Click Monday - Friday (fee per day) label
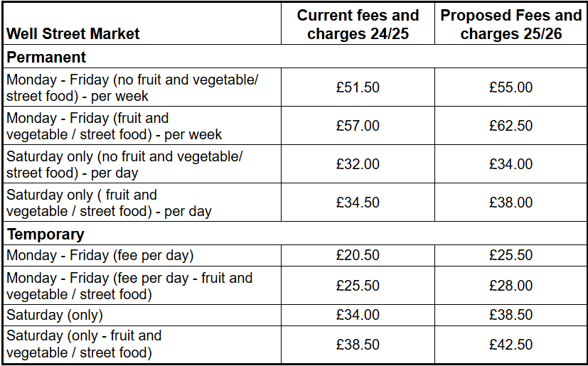588x366 pixels. pyautogui.click(x=100, y=255)
